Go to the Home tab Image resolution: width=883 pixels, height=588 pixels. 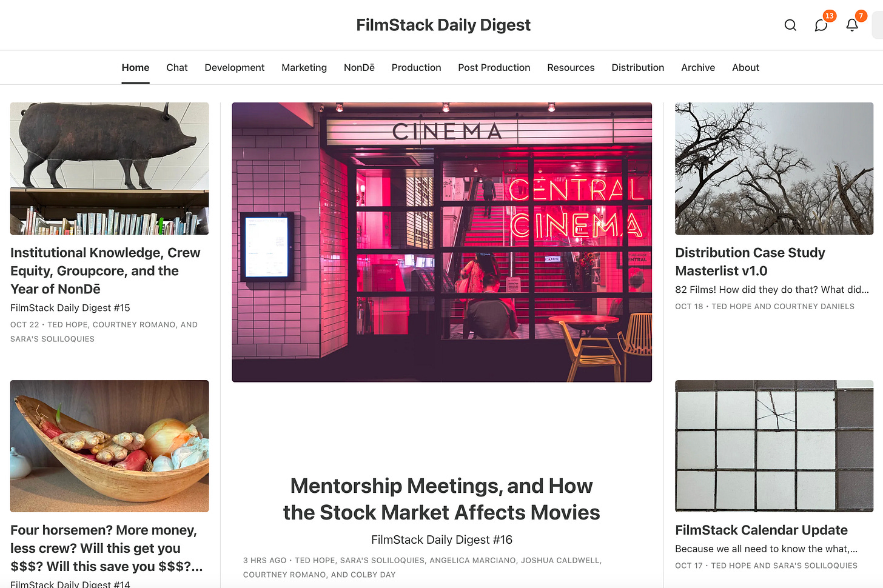click(135, 67)
